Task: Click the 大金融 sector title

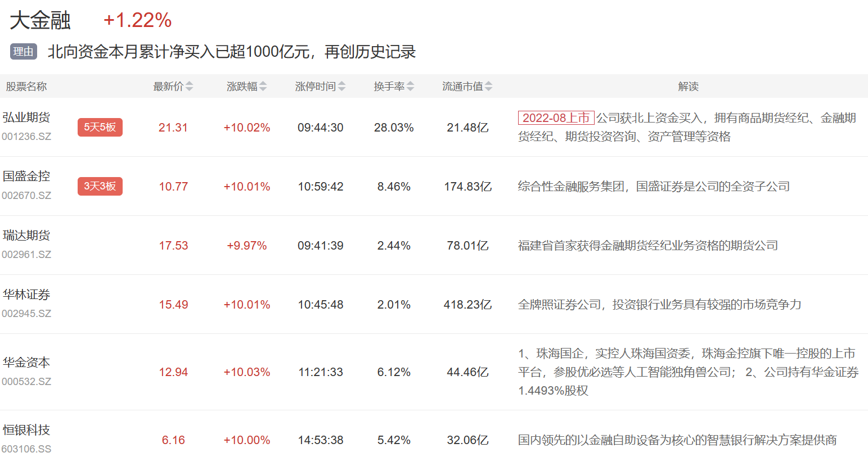Action: tap(41, 20)
